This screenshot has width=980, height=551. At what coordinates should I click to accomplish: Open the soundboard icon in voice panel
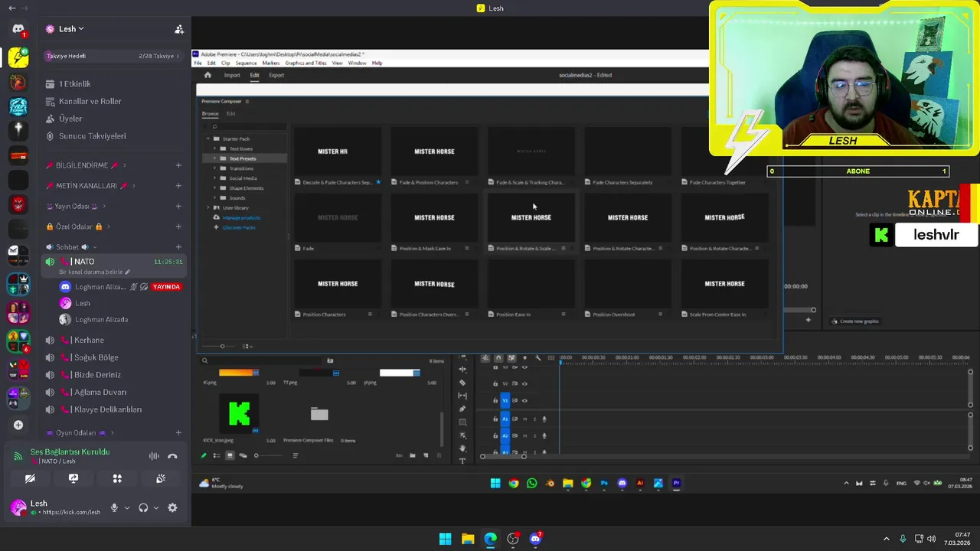click(x=161, y=478)
